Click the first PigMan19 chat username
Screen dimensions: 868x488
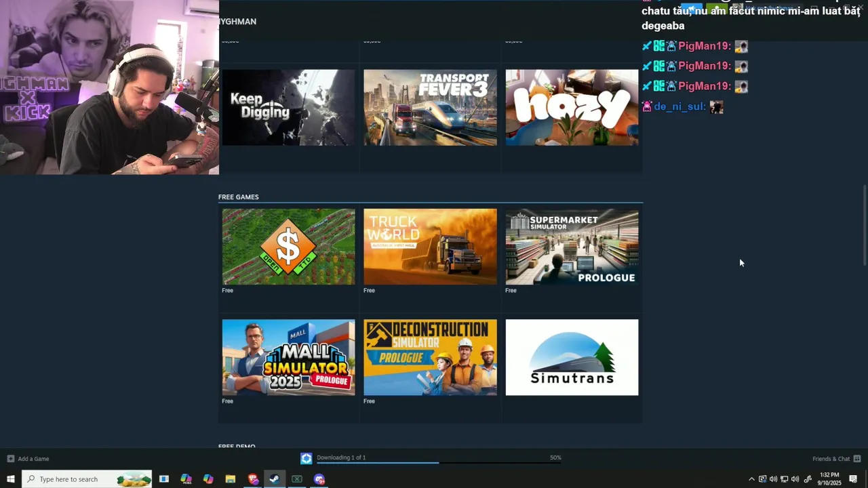coord(705,46)
